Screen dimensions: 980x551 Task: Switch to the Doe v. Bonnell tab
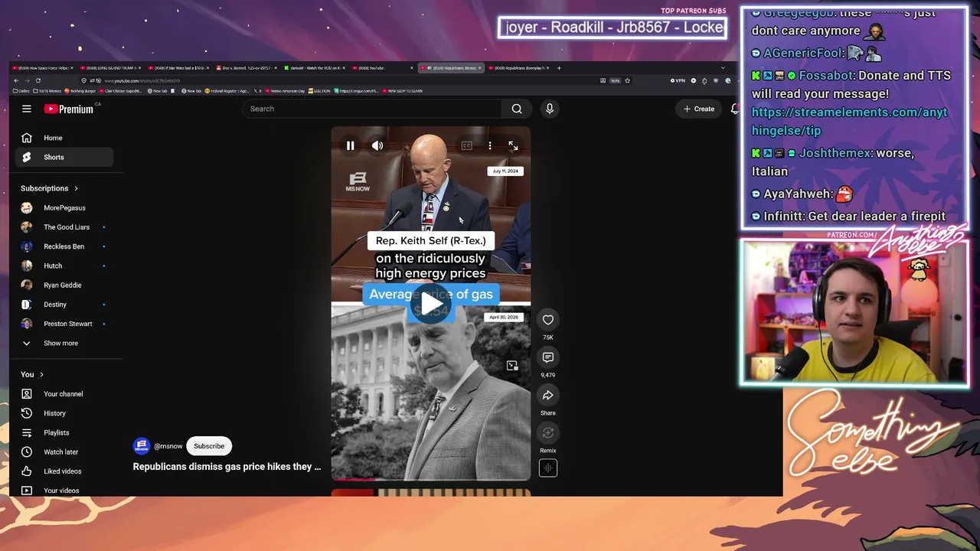(246, 68)
